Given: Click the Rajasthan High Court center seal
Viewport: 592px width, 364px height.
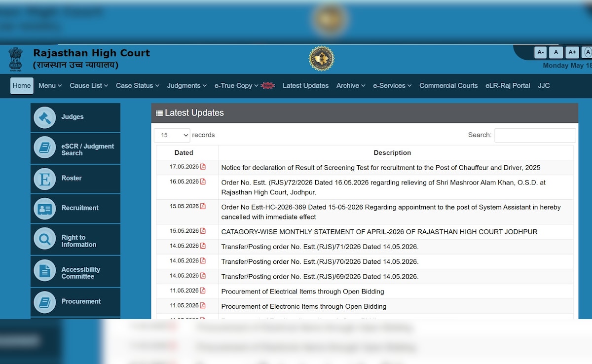Looking at the screenshot, I should 322,59.
